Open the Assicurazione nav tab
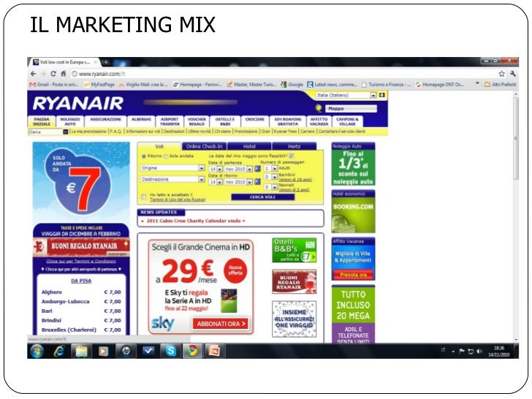Image resolution: width=532 pixels, height=399 pixels. coord(105,121)
